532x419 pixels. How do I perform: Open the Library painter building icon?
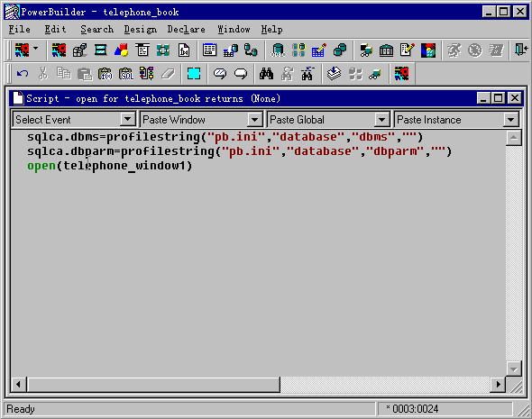pos(387,50)
